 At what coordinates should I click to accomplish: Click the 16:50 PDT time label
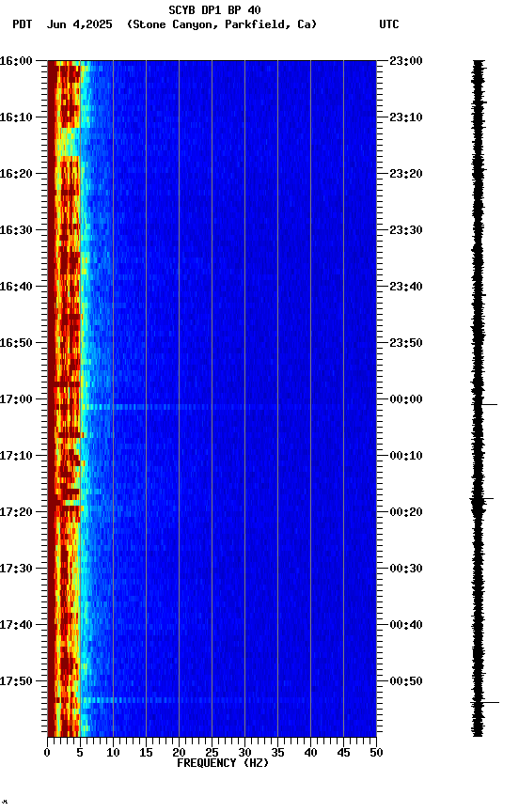pos(16,343)
